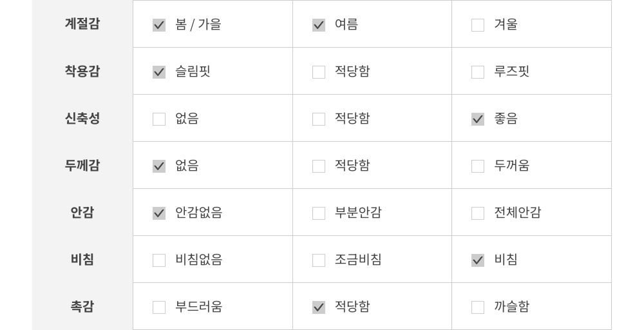Check 없음 in the 신축성 row
Image resolution: width=644 pixels, height=330 pixels.
tap(159, 119)
